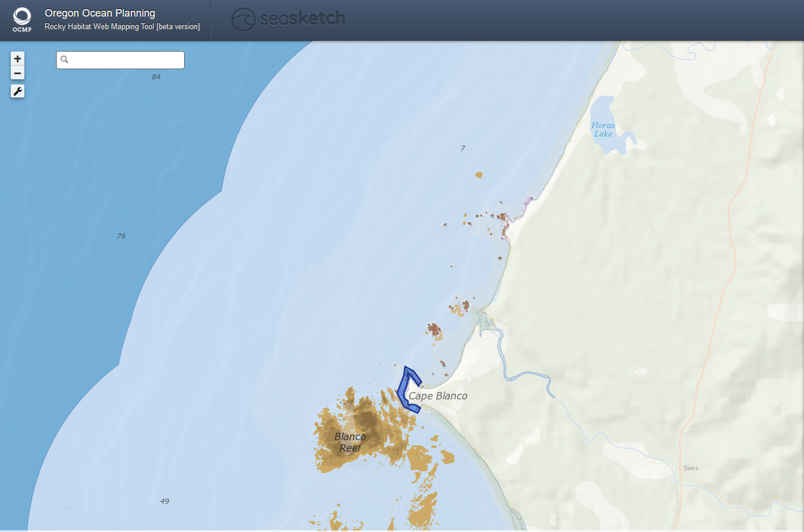
Task: Click the search magnifier icon
Action: 65,59
